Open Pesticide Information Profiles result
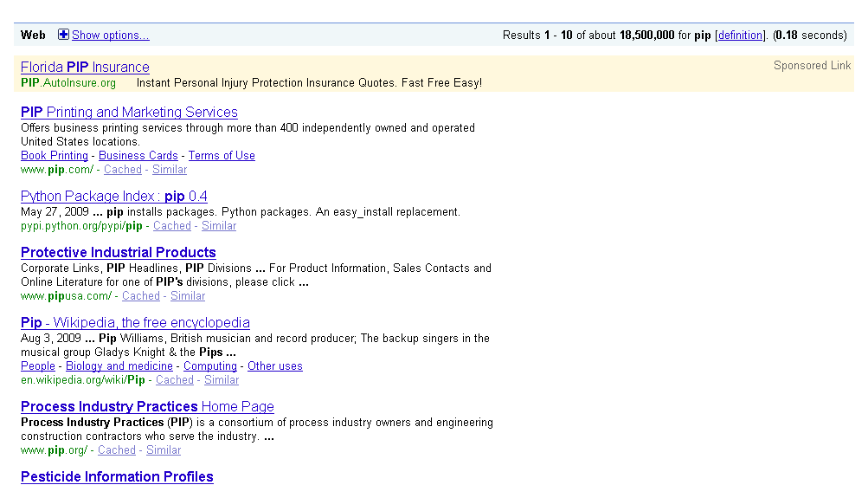 (117, 477)
